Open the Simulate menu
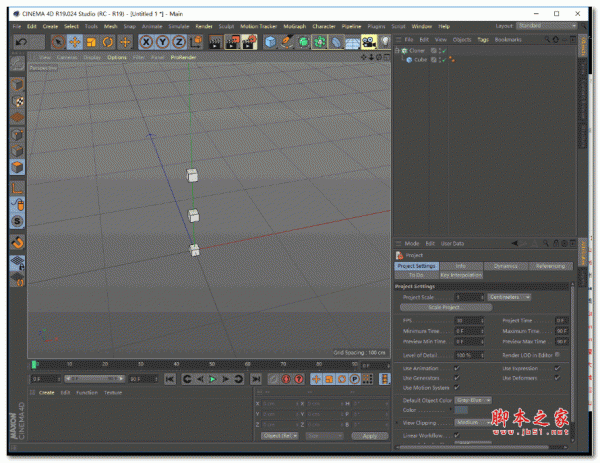 coord(179,26)
